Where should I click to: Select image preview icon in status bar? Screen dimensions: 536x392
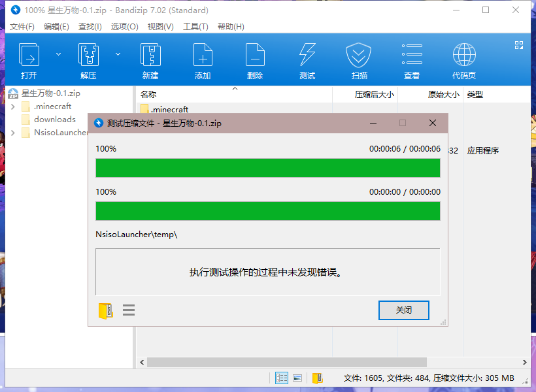(297, 378)
